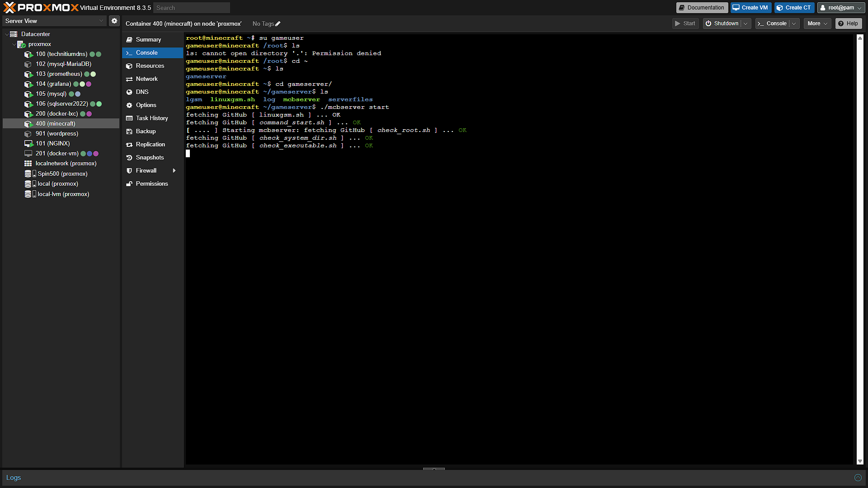Click container icon for 200 (docker-lxc)
This screenshot has height=488, width=868.
click(x=28, y=114)
